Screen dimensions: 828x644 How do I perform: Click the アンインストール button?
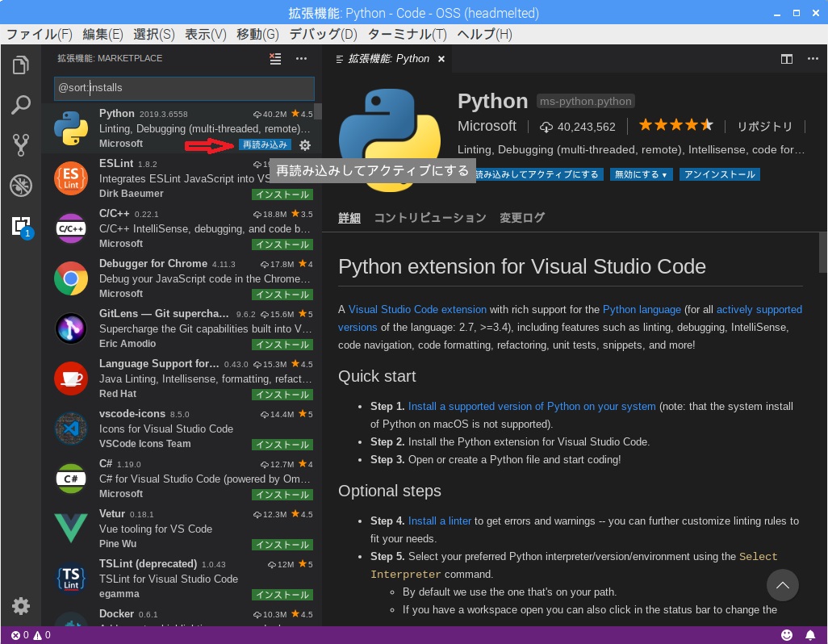(719, 174)
